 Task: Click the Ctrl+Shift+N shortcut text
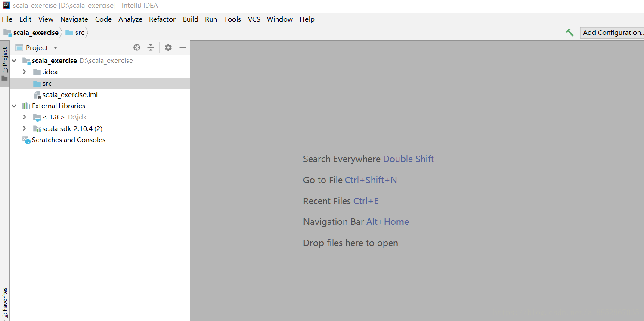point(371,180)
